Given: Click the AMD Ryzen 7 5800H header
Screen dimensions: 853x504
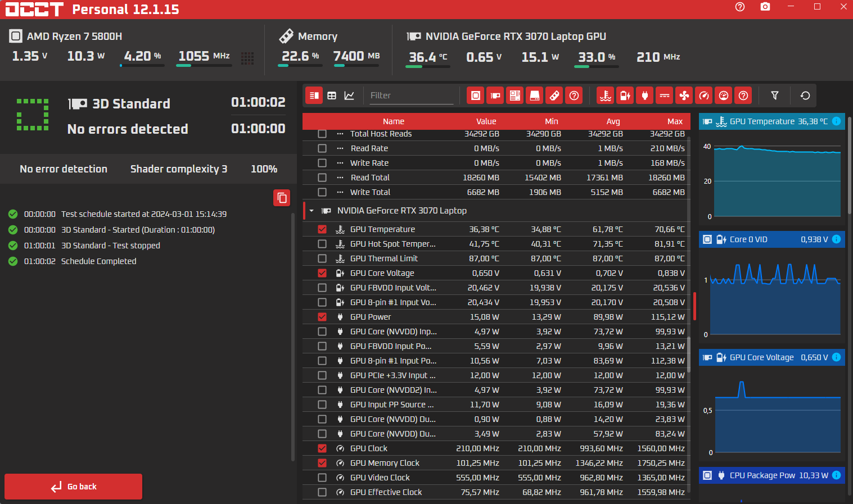Looking at the screenshot, I should [x=74, y=37].
